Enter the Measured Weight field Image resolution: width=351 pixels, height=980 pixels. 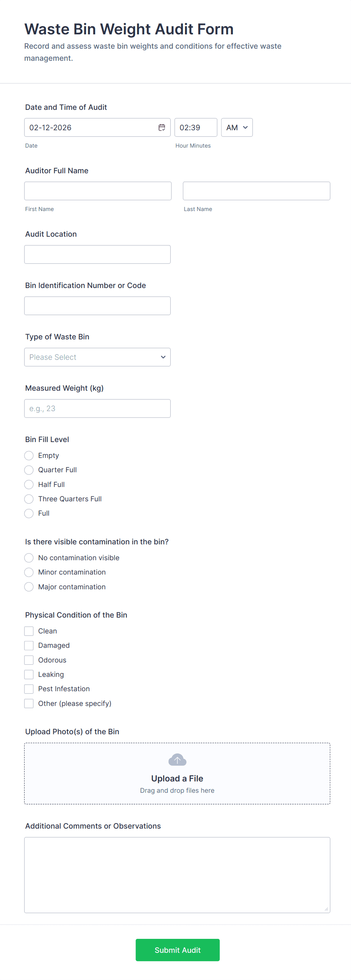97,408
